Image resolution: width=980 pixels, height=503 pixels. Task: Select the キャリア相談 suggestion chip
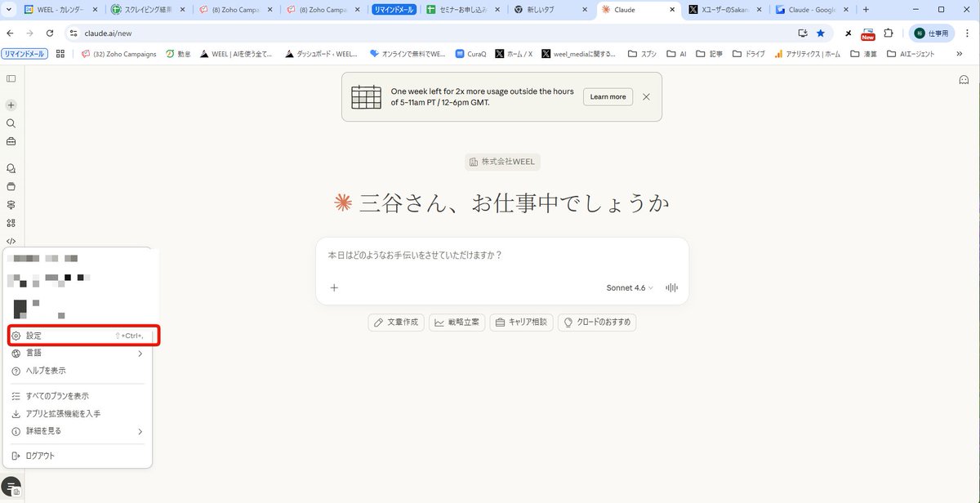[x=522, y=322]
